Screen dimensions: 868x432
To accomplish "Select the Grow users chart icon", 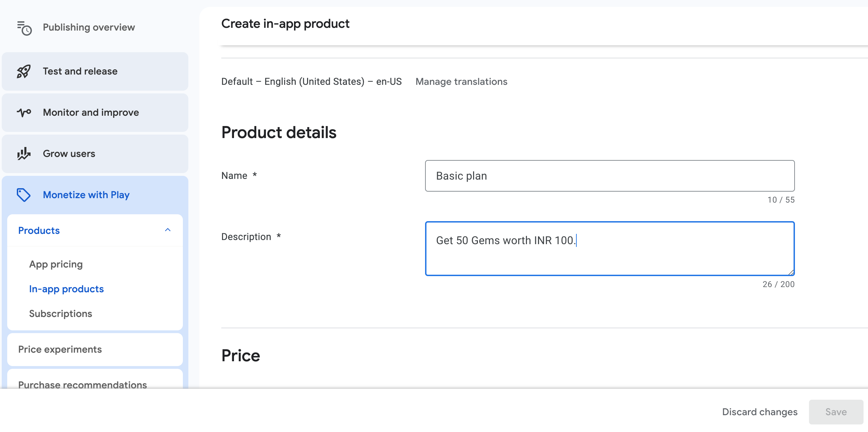I will click(23, 154).
